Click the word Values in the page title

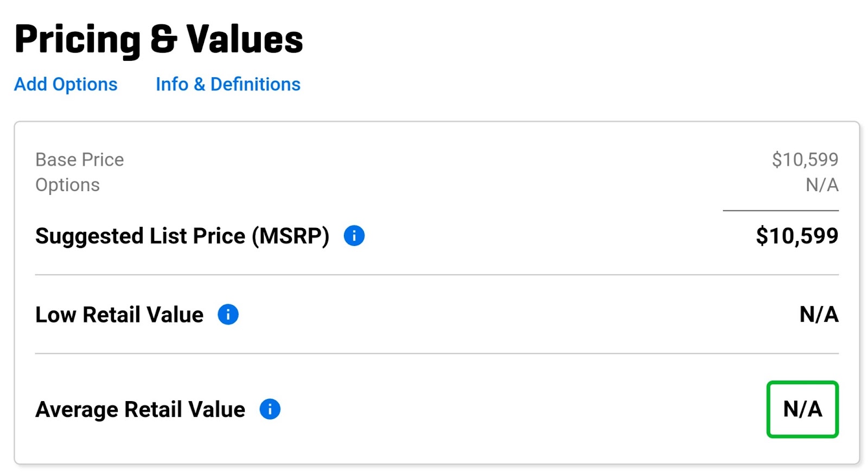[245, 39]
